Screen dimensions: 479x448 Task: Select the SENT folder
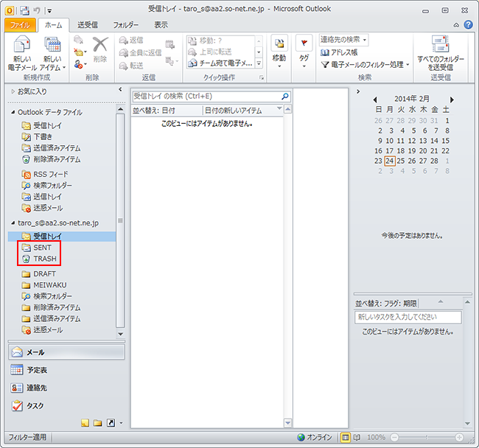click(42, 248)
